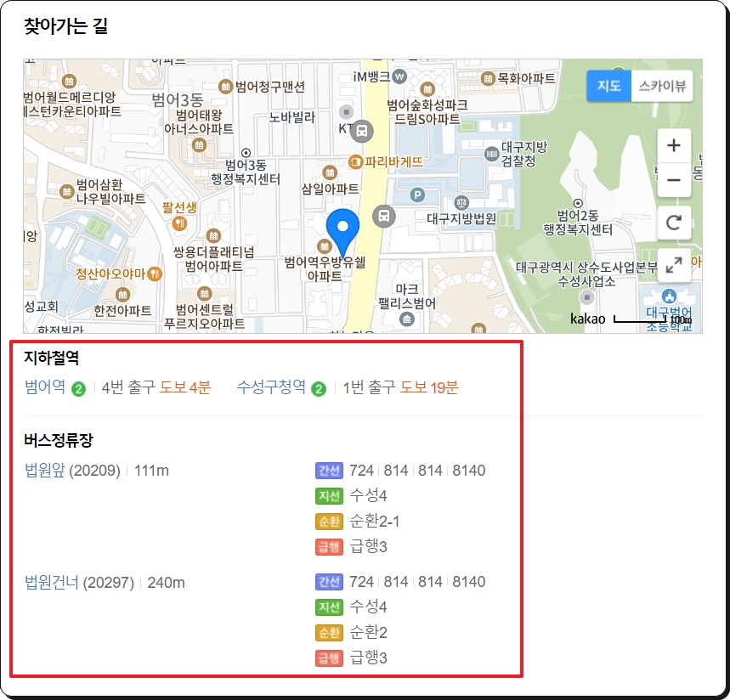Click the 쌍용더플래티넘 apartment icon

click(213, 236)
